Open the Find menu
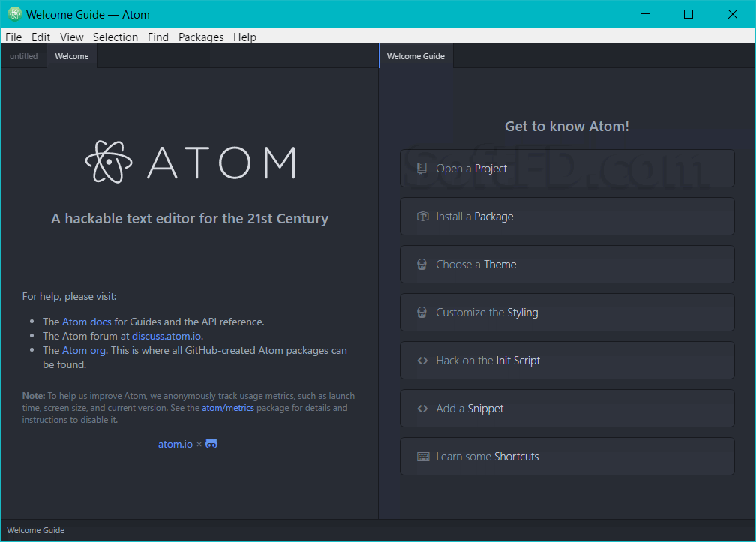The image size is (756, 542). pos(158,37)
